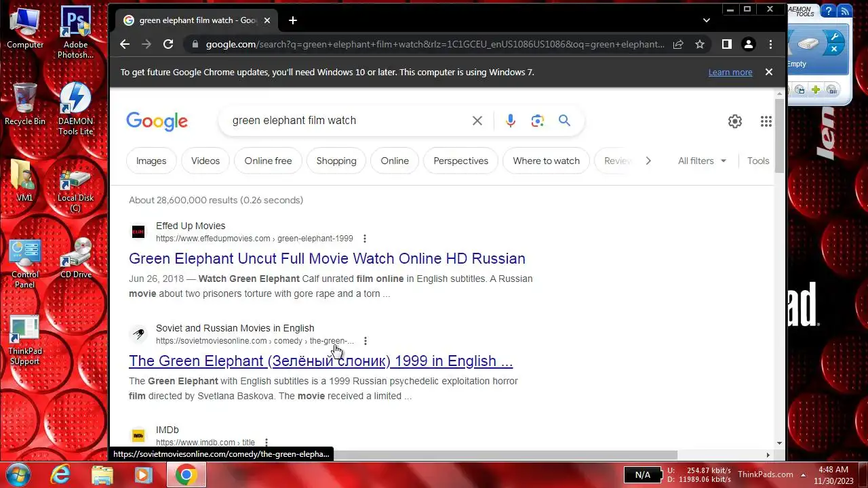Start voice search with microphone
Viewport: 868px width, 488px height.
(x=511, y=121)
